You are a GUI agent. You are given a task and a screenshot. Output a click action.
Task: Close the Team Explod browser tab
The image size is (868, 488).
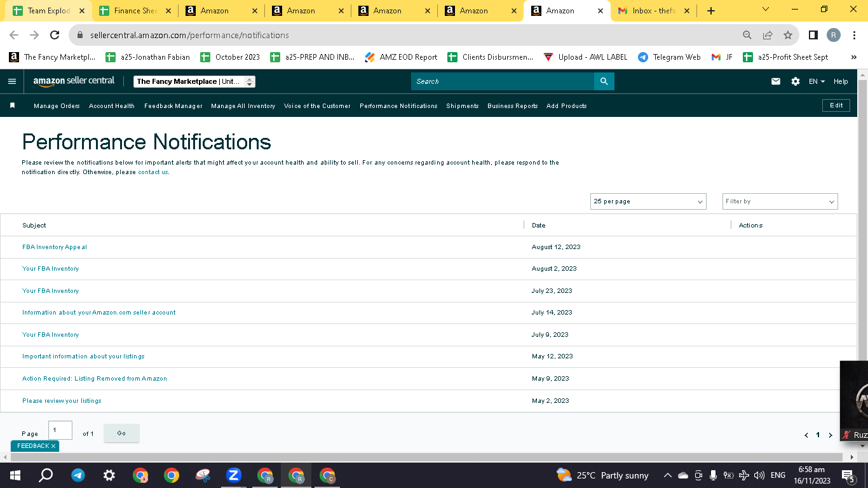point(82,11)
